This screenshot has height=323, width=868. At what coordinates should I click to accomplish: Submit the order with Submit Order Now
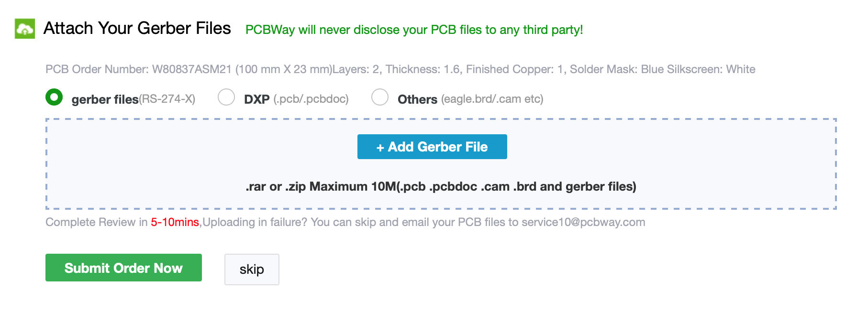[123, 268]
